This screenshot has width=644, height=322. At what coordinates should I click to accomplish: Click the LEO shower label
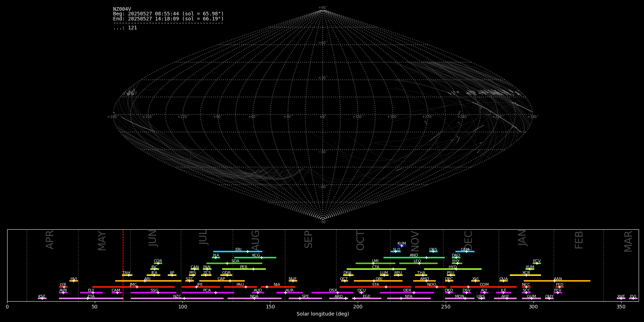coord(418,261)
